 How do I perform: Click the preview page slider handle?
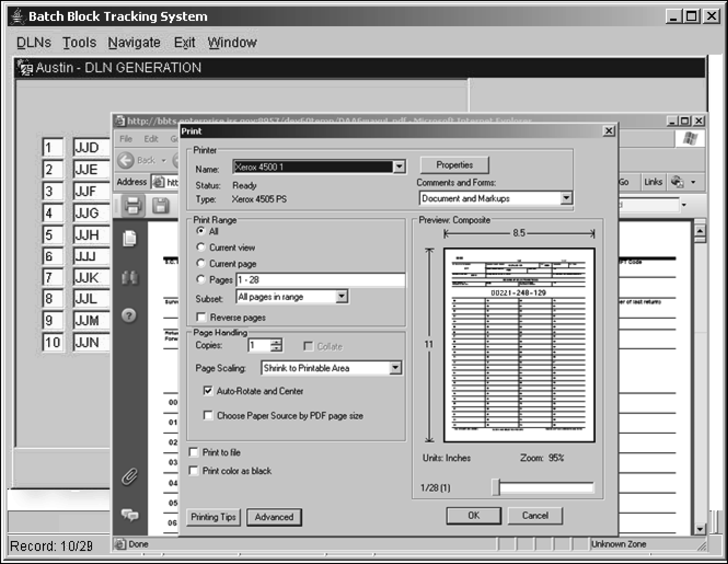click(496, 487)
